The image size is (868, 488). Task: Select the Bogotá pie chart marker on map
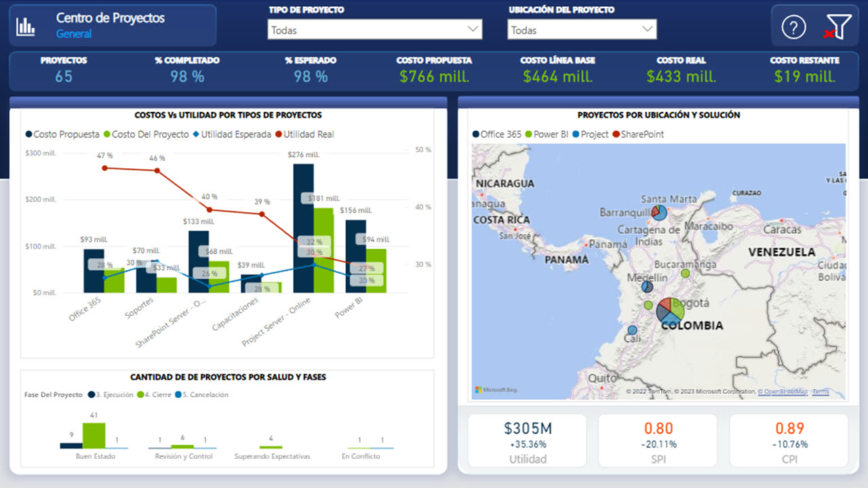pos(671,311)
